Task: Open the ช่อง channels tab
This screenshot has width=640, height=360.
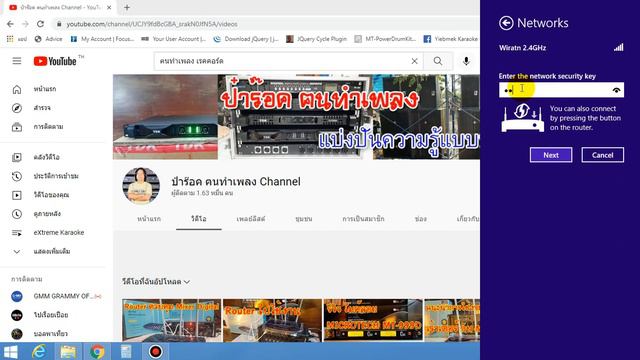Action: click(x=420, y=219)
